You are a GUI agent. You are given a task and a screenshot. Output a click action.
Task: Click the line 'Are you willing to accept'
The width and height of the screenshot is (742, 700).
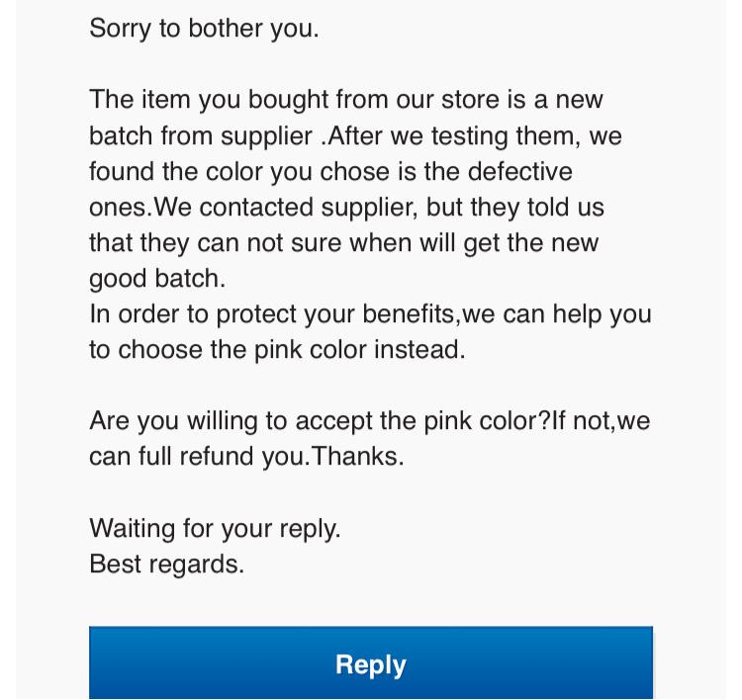370,421
